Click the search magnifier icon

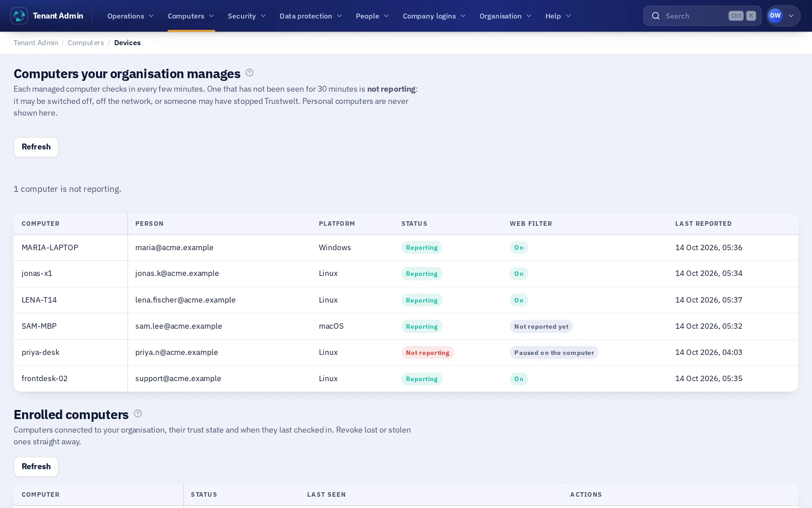pyautogui.click(x=655, y=16)
